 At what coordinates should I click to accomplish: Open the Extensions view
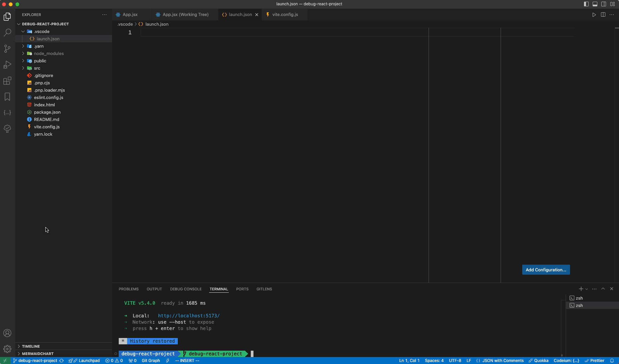(7, 81)
